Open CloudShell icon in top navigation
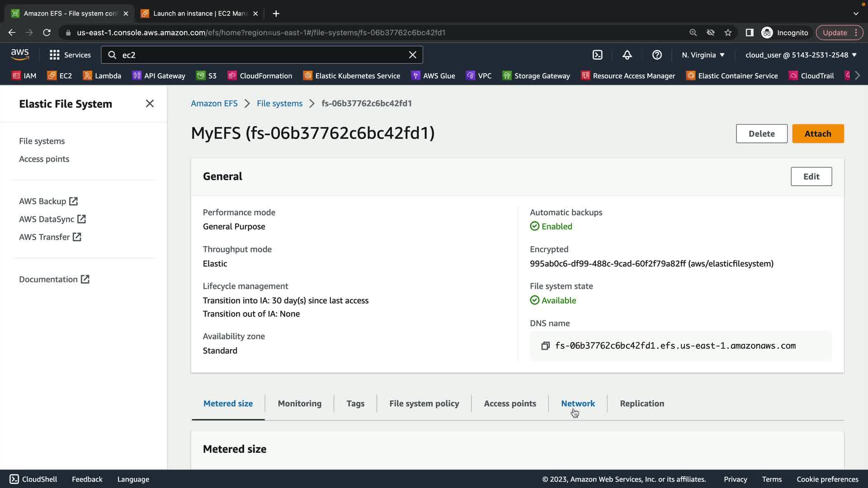This screenshot has height=488, width=868. pos(597,55)
